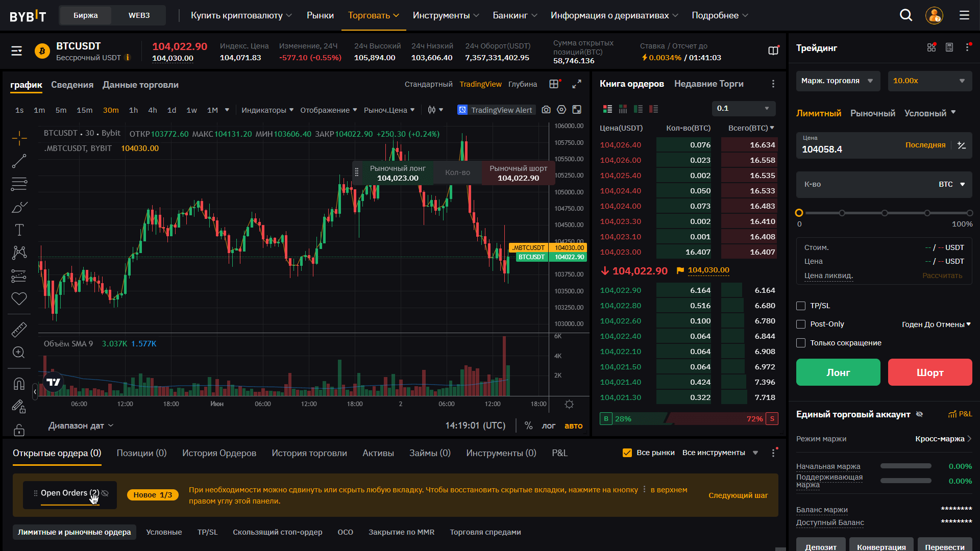Expand chart to fullscreen view
Viewport: 980px width, 551px height.
[577, 84]
